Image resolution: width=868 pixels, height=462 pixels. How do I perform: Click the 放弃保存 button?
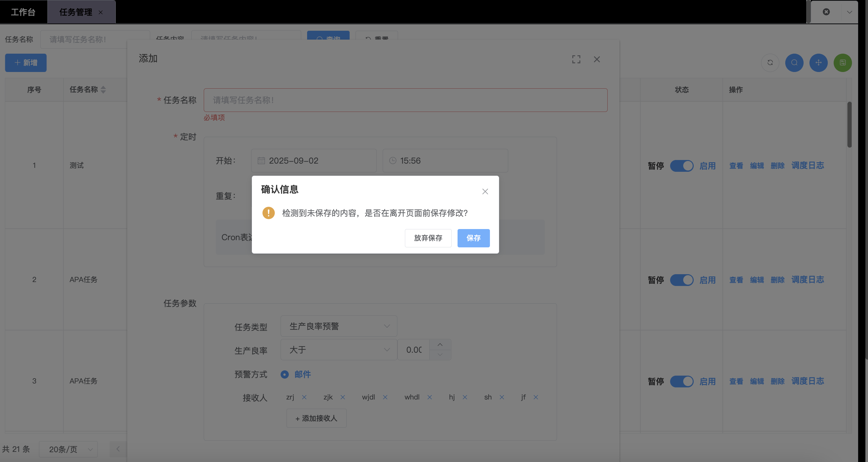coord(428,238)
